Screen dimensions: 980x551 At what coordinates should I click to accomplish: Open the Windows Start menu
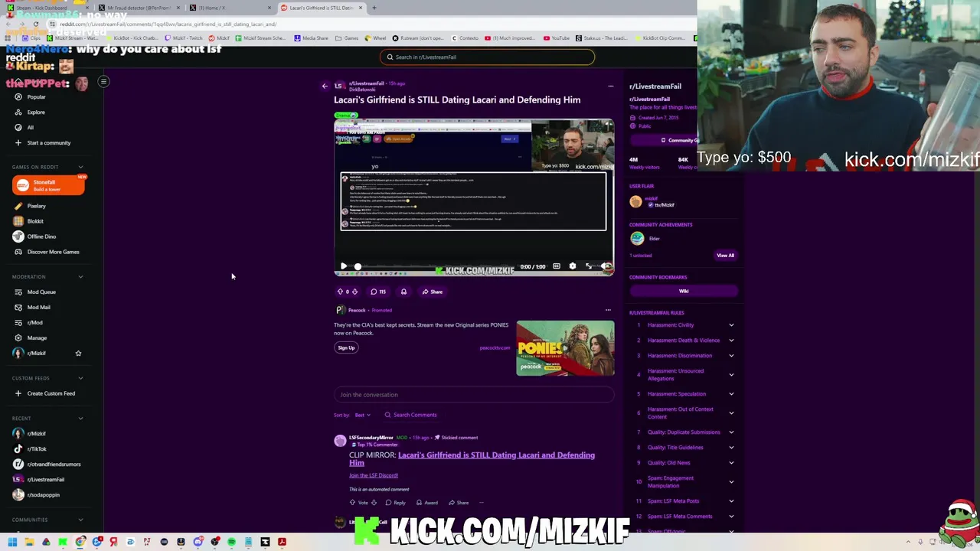(12, 542)
